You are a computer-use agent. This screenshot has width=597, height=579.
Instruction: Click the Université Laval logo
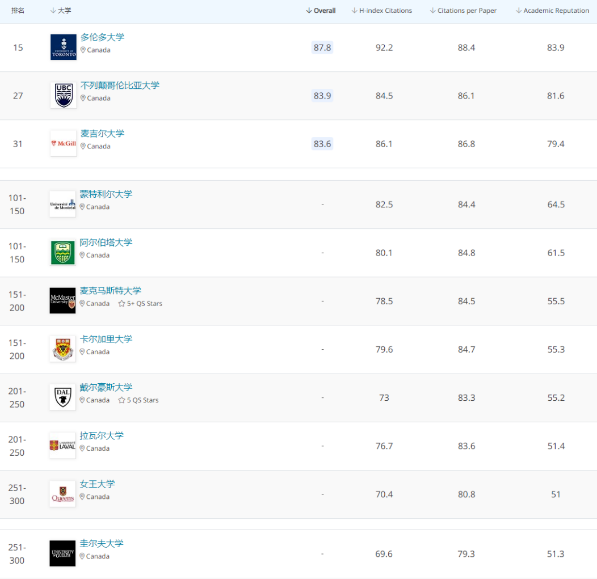tap(62, 446)
